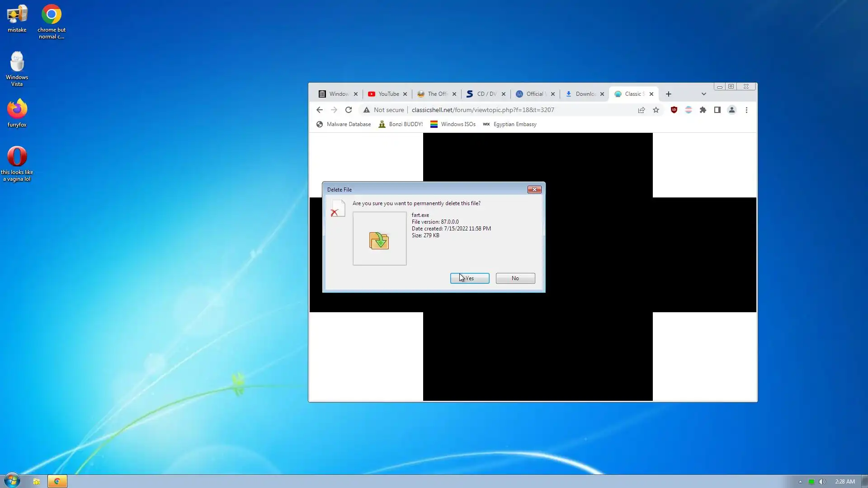Switch to the CD / DV tab
Image resolution: width=868 pixels, height=488 pixels.
(x=486, y=94)
